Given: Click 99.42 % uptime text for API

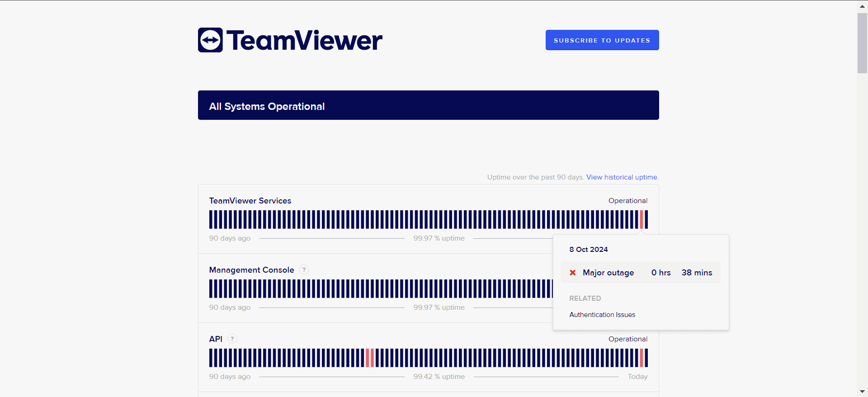Looking at the screenshot, I should point(439,377).
